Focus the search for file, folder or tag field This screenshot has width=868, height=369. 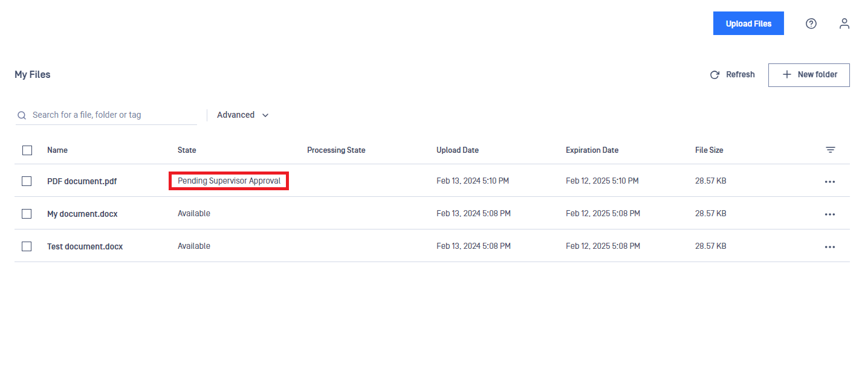pos(106,115)
